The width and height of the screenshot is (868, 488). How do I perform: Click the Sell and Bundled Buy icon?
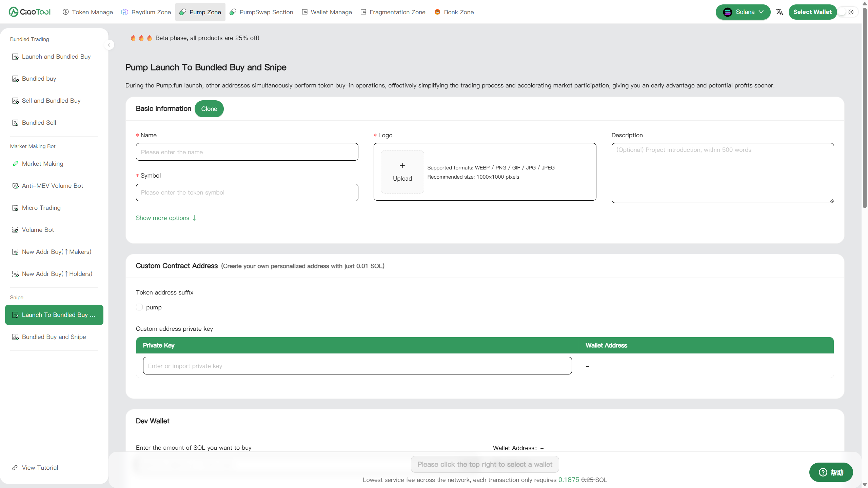point(15,101)
